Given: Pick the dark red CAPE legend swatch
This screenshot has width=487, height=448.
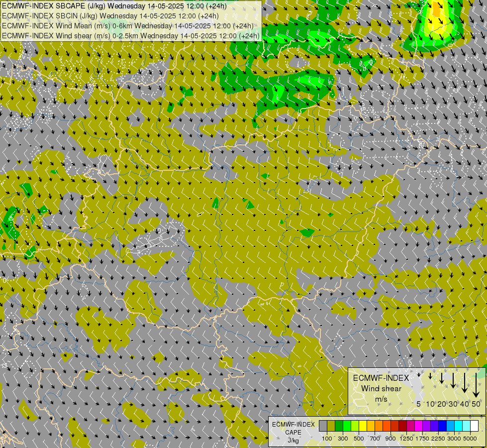Looking at the screenshot, I should 403,426.
